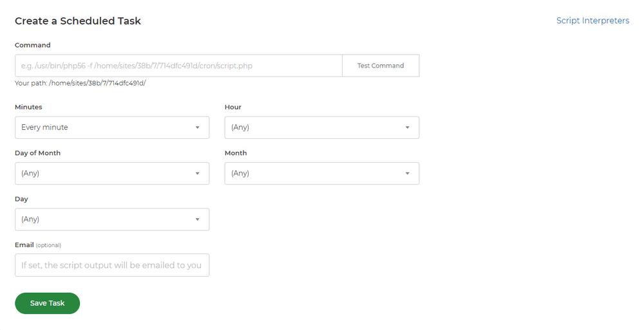Click the Email (optional) label
Viewport: 644px width, 330px height.
pyautogui.click(x=38, y=245)
